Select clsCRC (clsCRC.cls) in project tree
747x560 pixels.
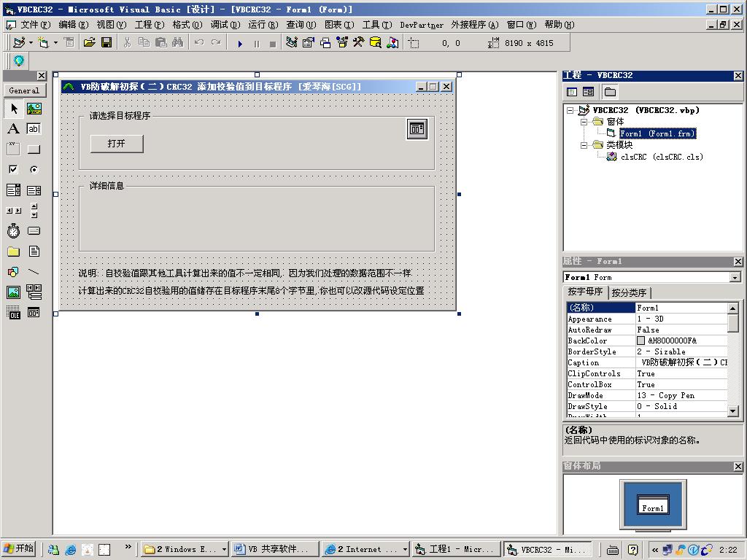662,157
